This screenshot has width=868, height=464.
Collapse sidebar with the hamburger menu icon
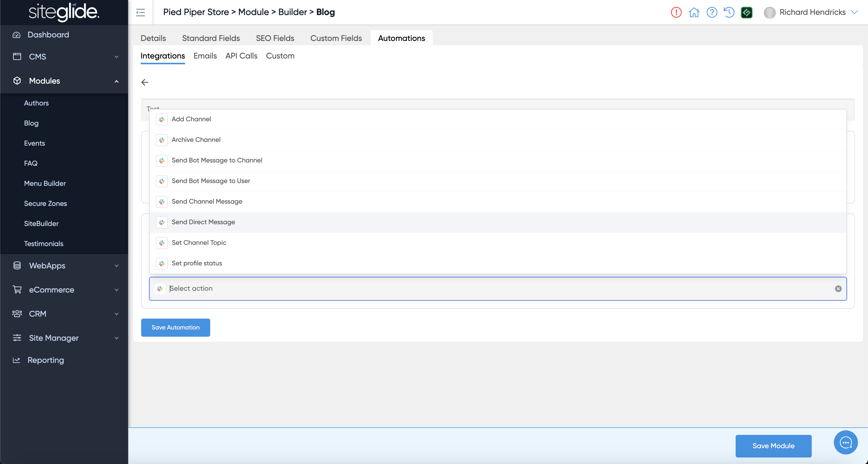coord(140,13)
